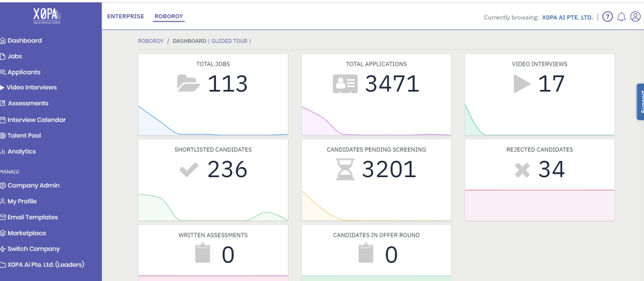Start the Guided Tour link

[x=229, y=41]
